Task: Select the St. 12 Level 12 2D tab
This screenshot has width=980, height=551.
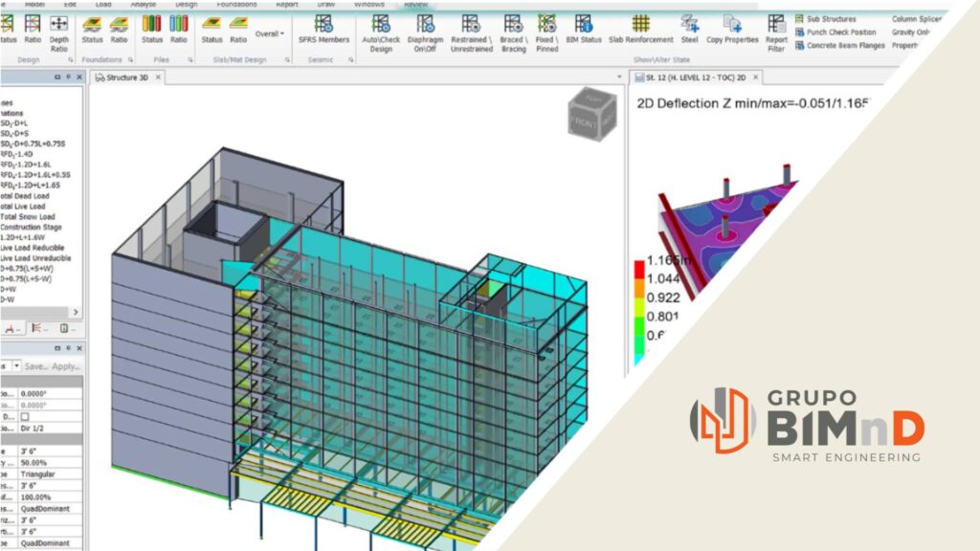Action: (x=690, y=77)
